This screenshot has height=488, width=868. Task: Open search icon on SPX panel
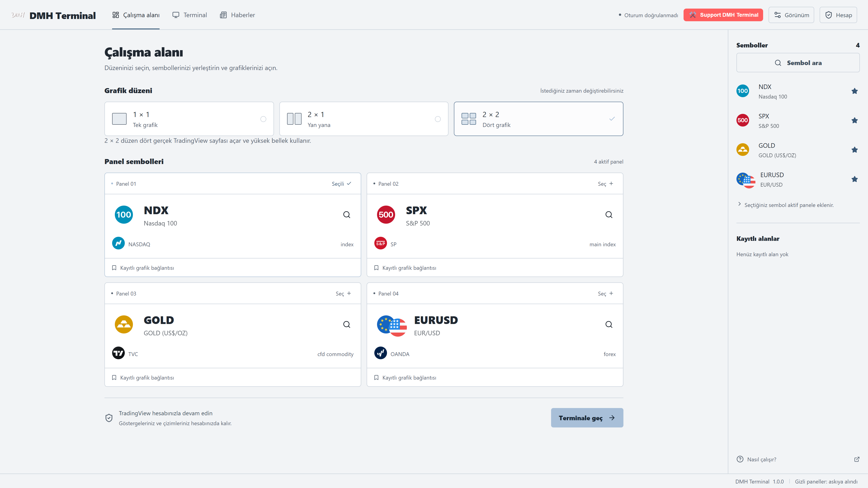point(609,215)
